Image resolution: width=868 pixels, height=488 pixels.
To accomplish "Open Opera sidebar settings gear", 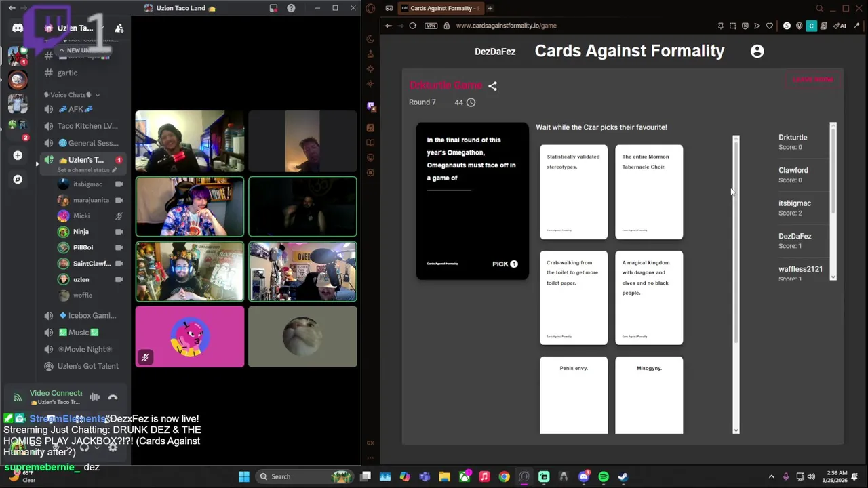I will click(370, 173).
